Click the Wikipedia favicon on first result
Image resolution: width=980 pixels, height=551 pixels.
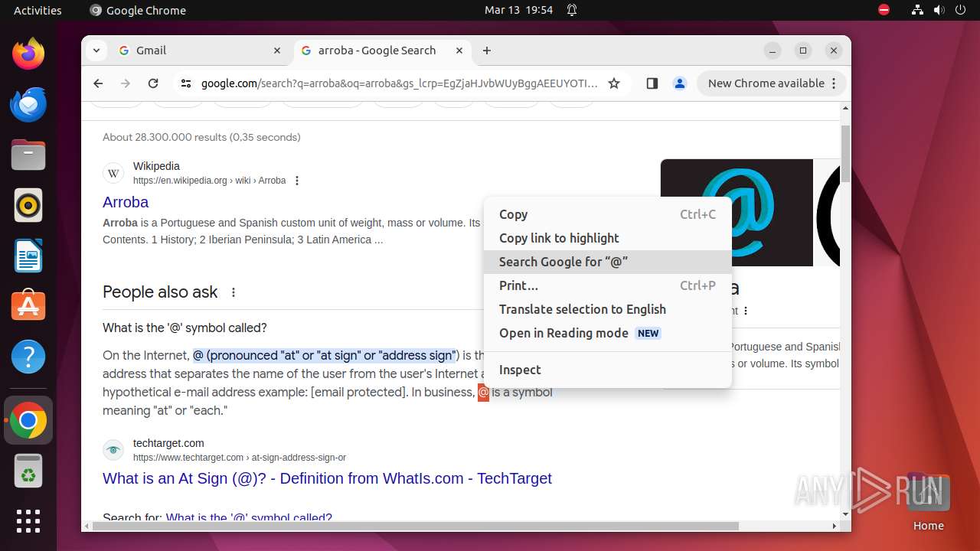point(113,173)
